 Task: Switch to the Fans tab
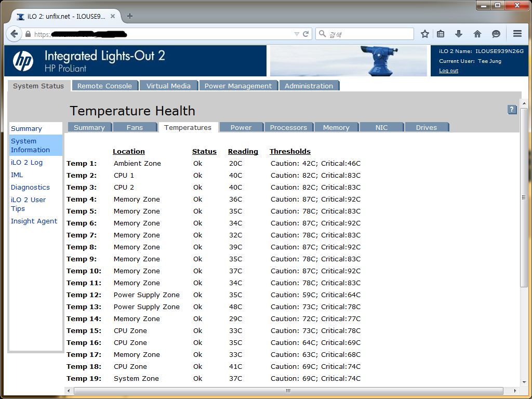(x=135, y=127)
